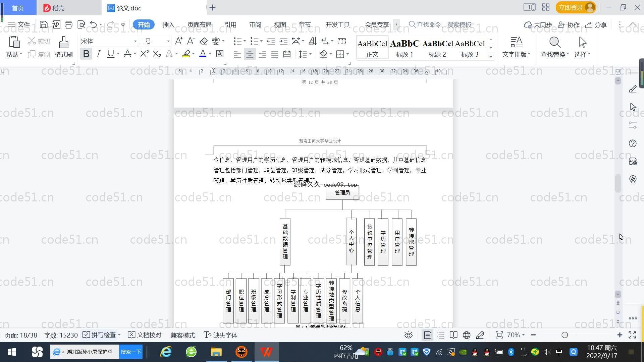Click the 协作 collaborate button
Screen dimensions: 644x362
click(569, 24)
